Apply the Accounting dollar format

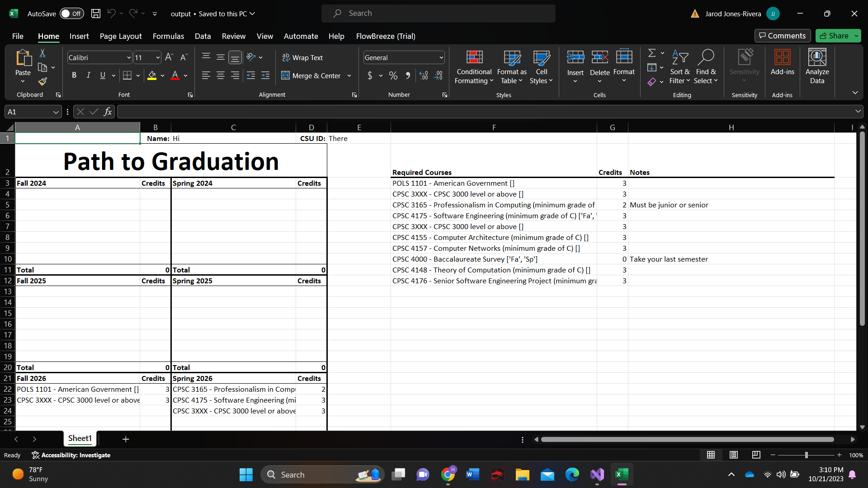(x=370, y=75)
